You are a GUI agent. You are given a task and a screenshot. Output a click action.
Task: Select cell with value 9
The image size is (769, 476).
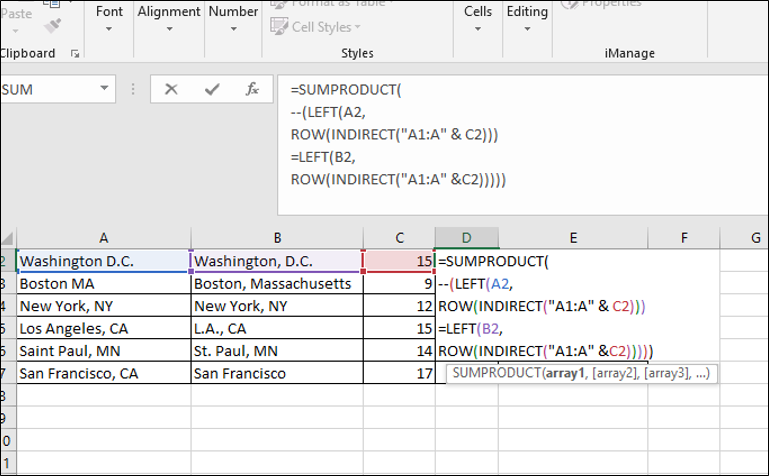[399, 284]
